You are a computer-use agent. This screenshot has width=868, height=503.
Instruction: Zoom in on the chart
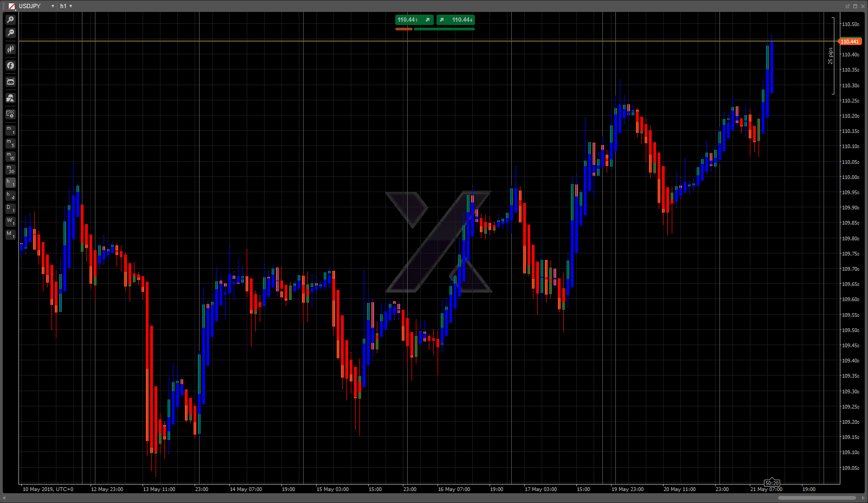(x=10, y=20)
